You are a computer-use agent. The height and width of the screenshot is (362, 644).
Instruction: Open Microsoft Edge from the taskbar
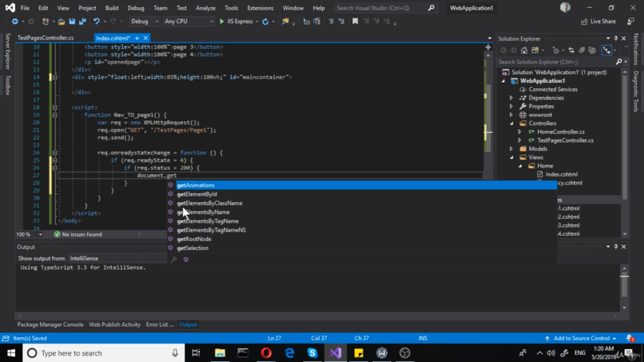290,353
